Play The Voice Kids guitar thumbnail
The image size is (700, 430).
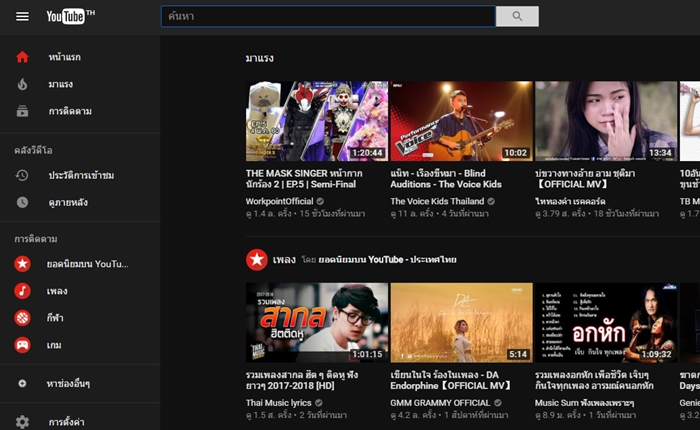(462, 121)
